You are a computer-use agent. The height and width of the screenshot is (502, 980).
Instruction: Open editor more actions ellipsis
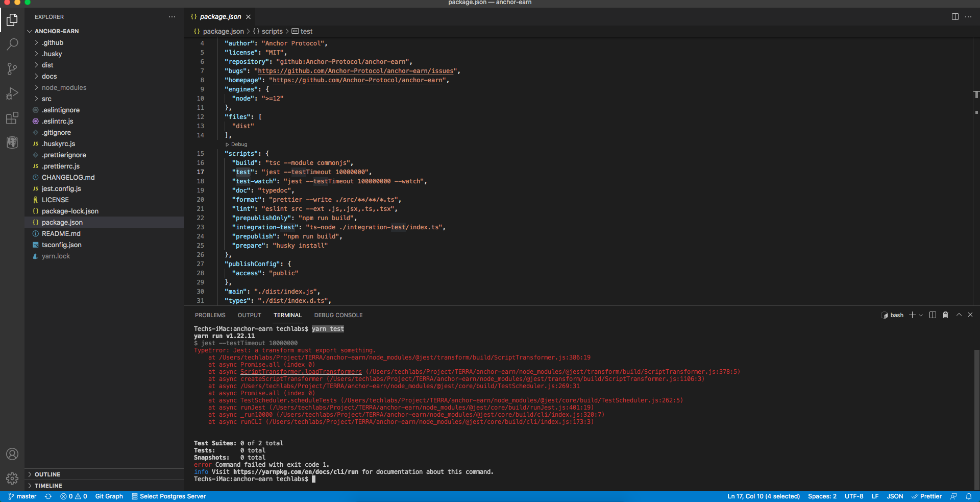click(x=968, y=17)
